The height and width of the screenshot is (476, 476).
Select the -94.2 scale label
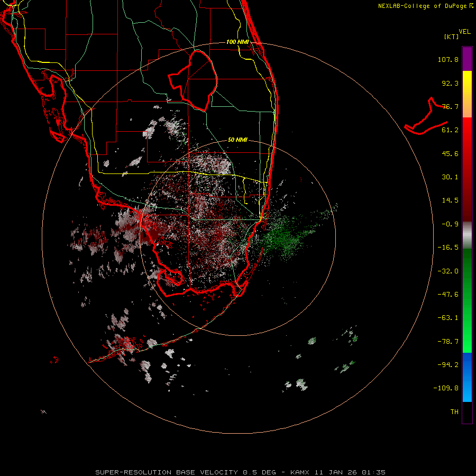[x=448, y=364]
